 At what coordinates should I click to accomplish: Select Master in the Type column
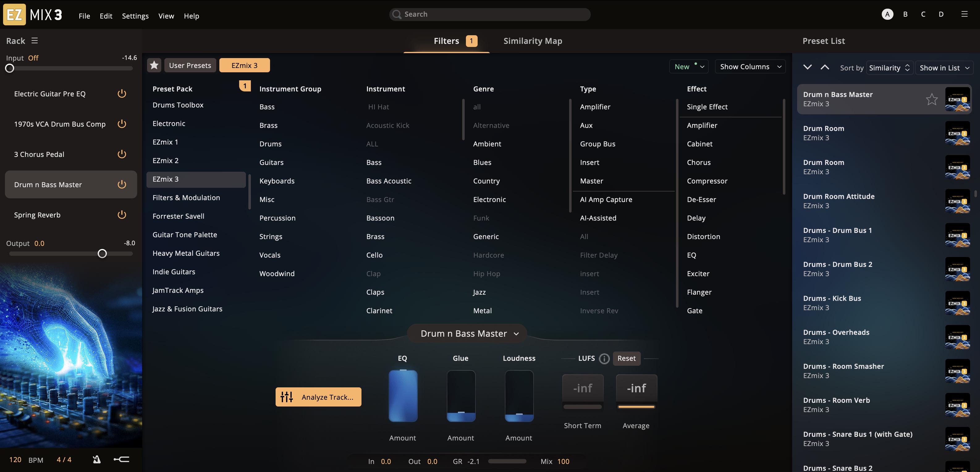coord(592,181)
